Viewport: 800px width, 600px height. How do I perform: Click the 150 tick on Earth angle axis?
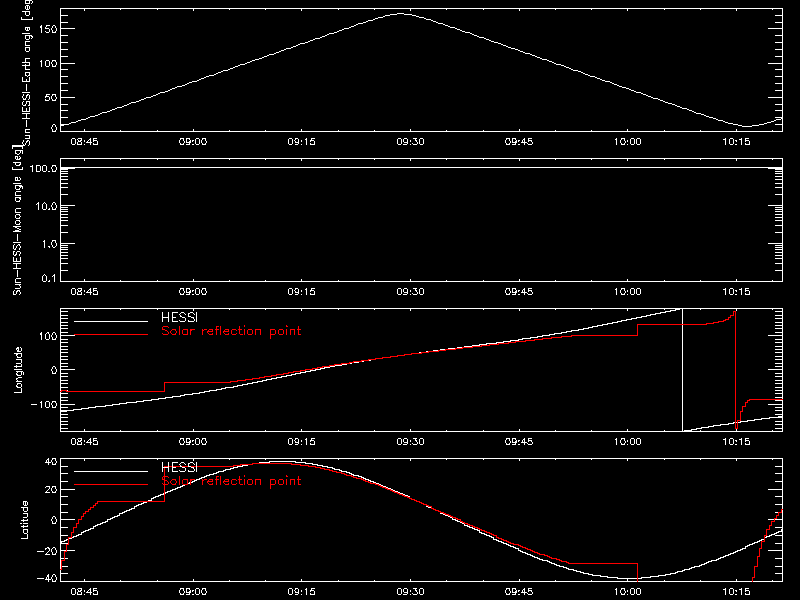(47, 29)
